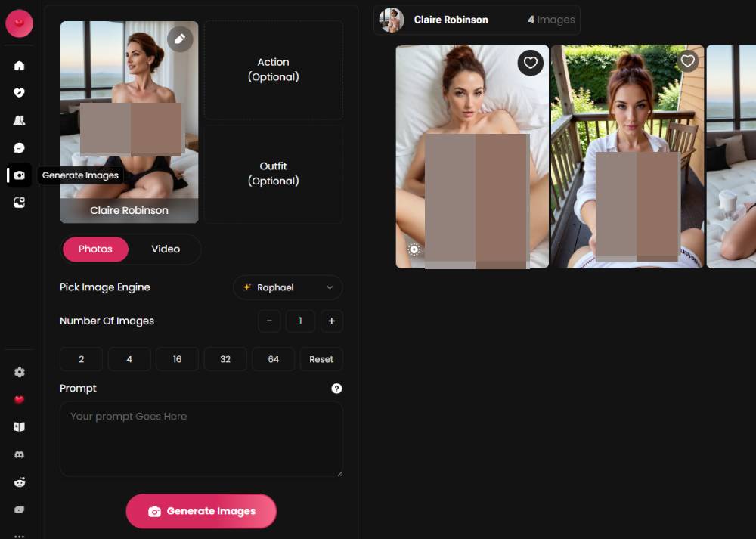Set number of images to 16
756x539 pixels.
(177, 359)
